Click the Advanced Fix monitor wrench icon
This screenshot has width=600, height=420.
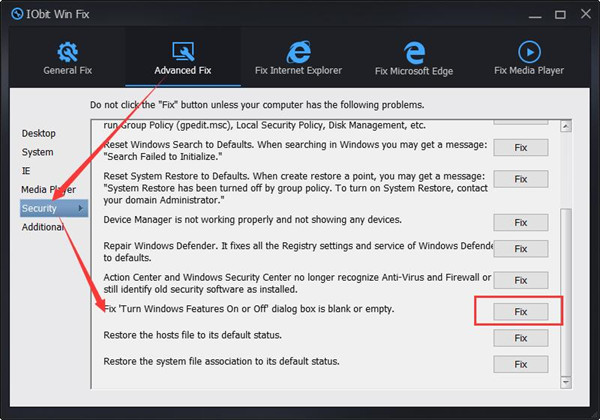click(183, 52)
